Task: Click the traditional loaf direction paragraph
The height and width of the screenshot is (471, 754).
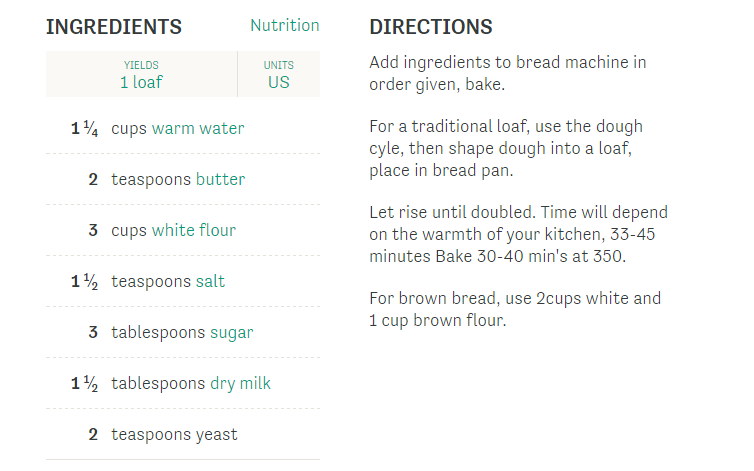Action: pyautogui.click(x=506, y=148)
